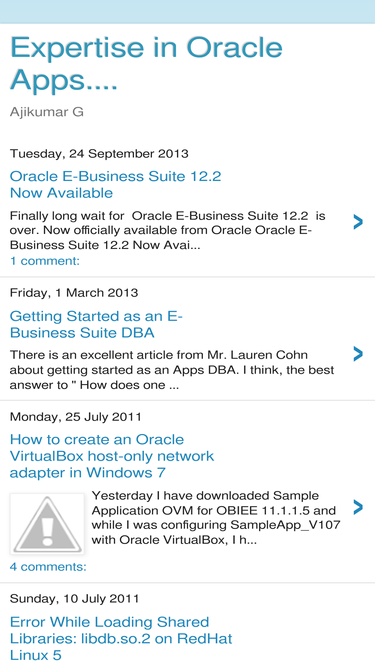Click the excerpt starting 'Yesterday I have downloaded'
Image resolution: width=375 pixels, height=667 pixels.
pos(216,518)
